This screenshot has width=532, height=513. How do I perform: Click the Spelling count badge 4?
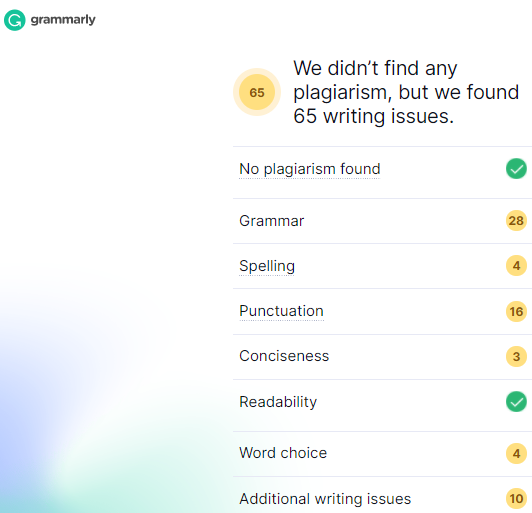coord(516,266)
